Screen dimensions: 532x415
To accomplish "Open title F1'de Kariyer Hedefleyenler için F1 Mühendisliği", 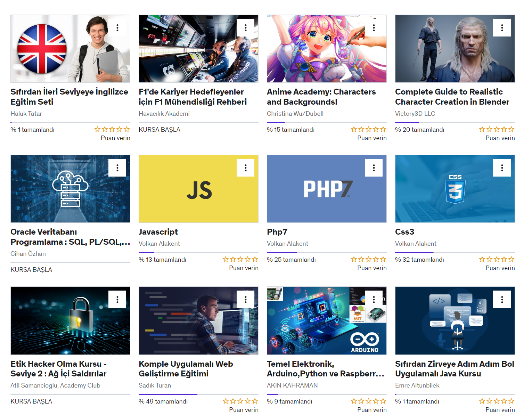I will pyautogui.click(x=193, y=97).
